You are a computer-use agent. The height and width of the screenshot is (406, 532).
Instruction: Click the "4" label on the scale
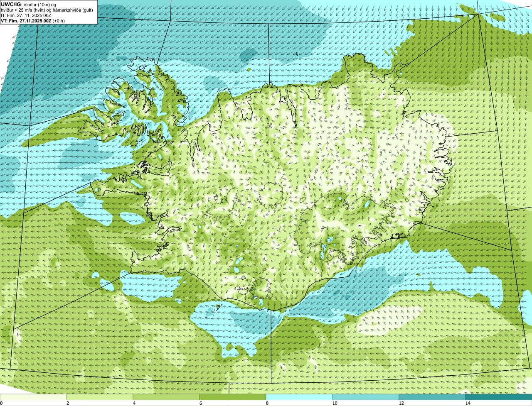click(134, 403)
